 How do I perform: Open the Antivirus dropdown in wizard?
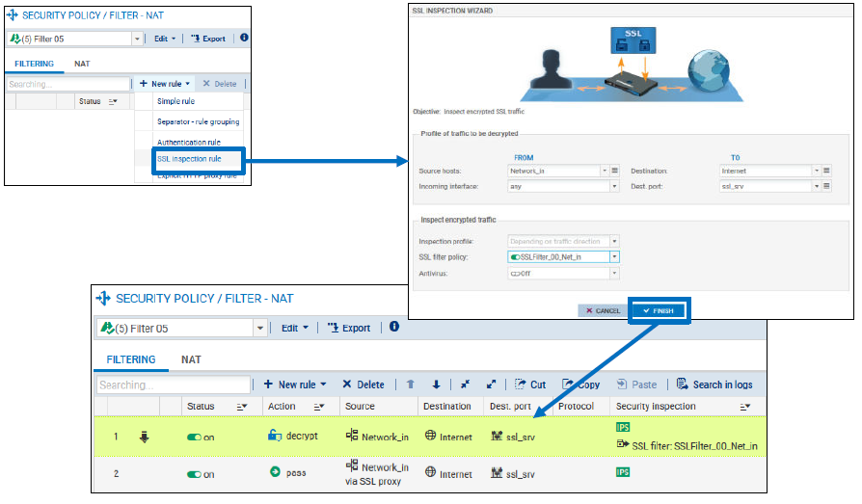click(x=614, y=274)
